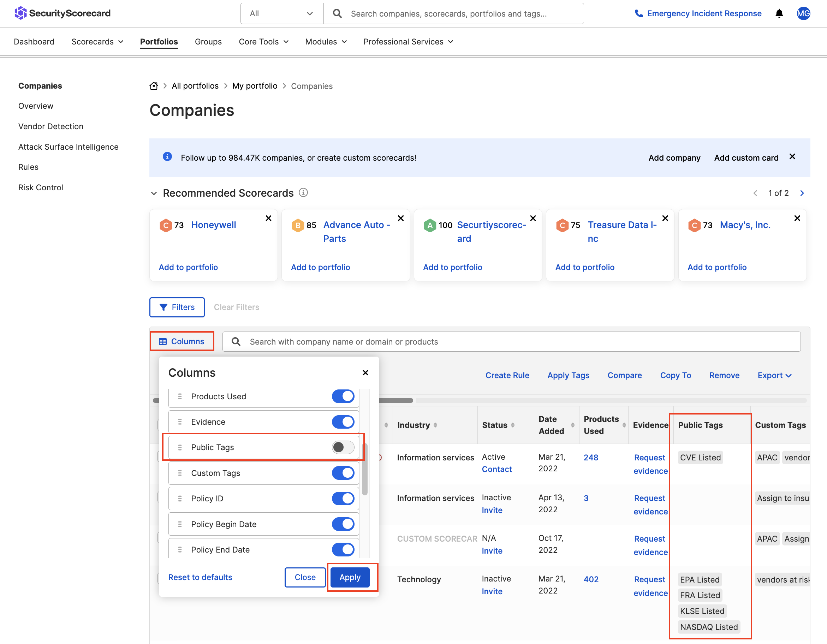Open the Filters button
The width and height of the screenshot is (827, 644).
coord(177,307)
